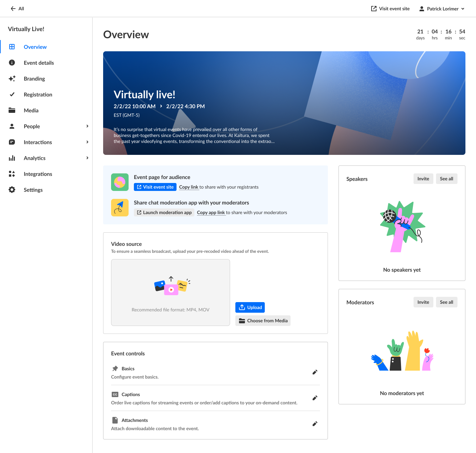Image resolution: width=476 pixels, height=453 pixels.
Task: Click the Attachments row label
Action: tap(135, 420)
